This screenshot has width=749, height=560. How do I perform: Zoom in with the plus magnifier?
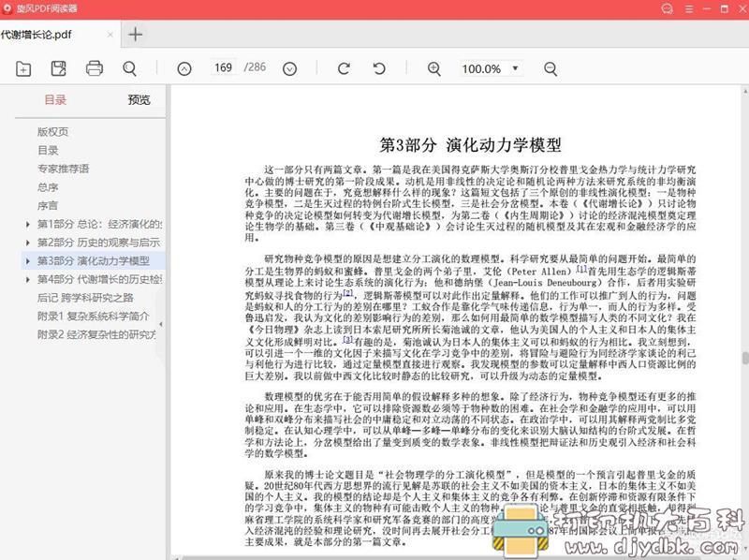pos(433,68)
